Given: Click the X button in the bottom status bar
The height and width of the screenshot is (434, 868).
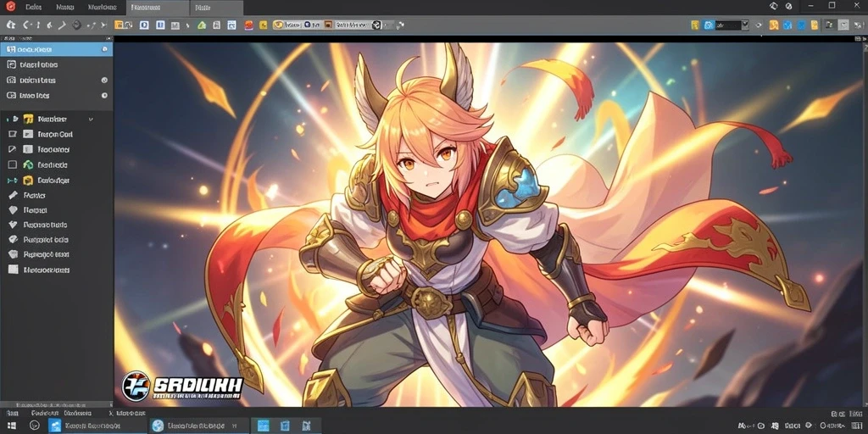Looking at the screenshot, I should pyautogui.click(x=111, y=414).
